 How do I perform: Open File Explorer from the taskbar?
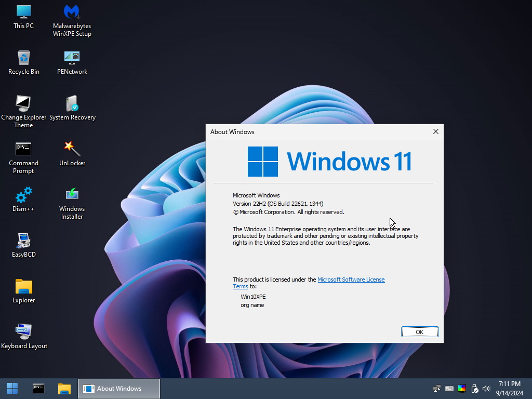tap(64, 389)
